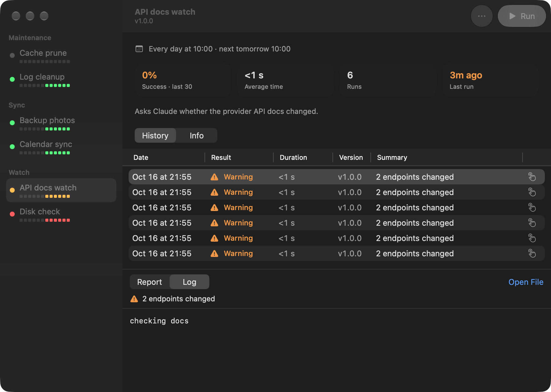551x392 pixels.
Task: Click the gray run-history bars under Cache prune
Action: (45, 62)
